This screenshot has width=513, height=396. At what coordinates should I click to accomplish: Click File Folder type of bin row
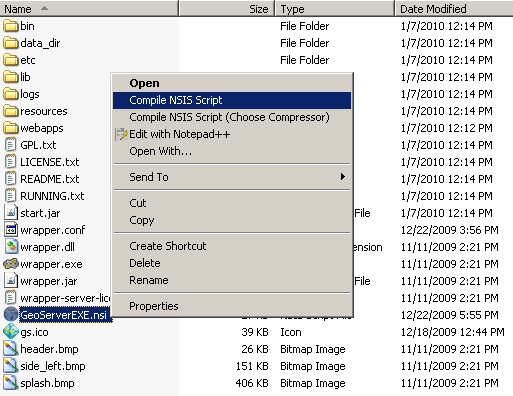tap(305, 26)
